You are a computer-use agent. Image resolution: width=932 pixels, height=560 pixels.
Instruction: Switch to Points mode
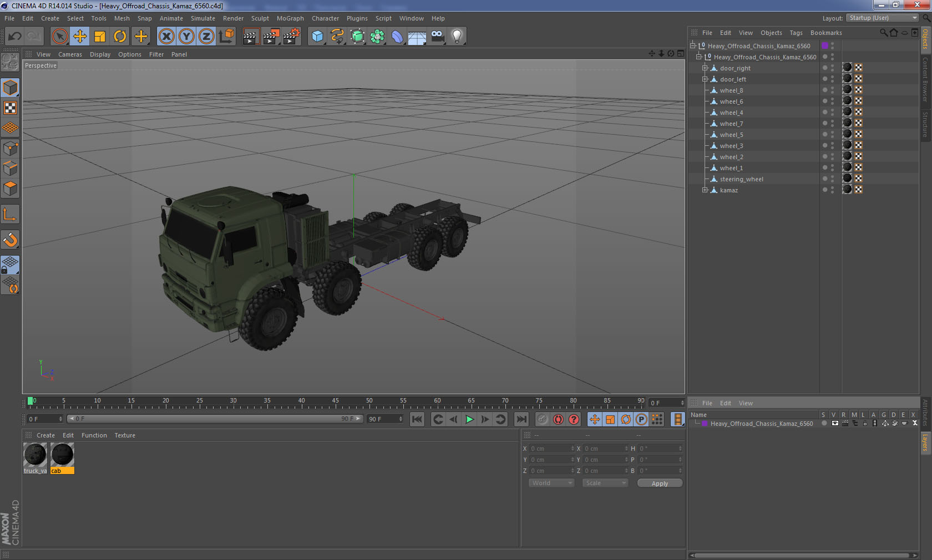point(11,148)
